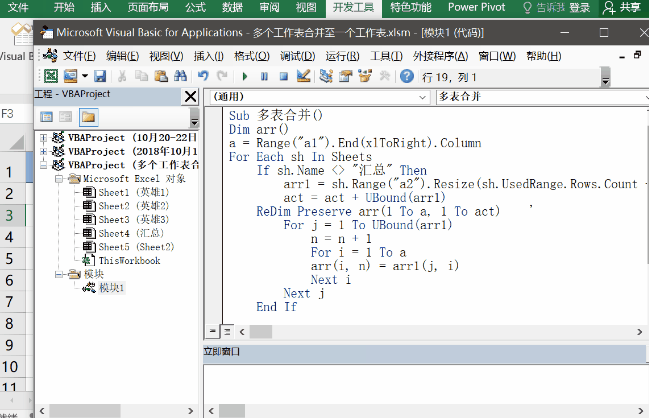This screenshot has width=649, height=418.
Task: Click the Toolbox icon in the toolbar
Action: pos(385,76)
